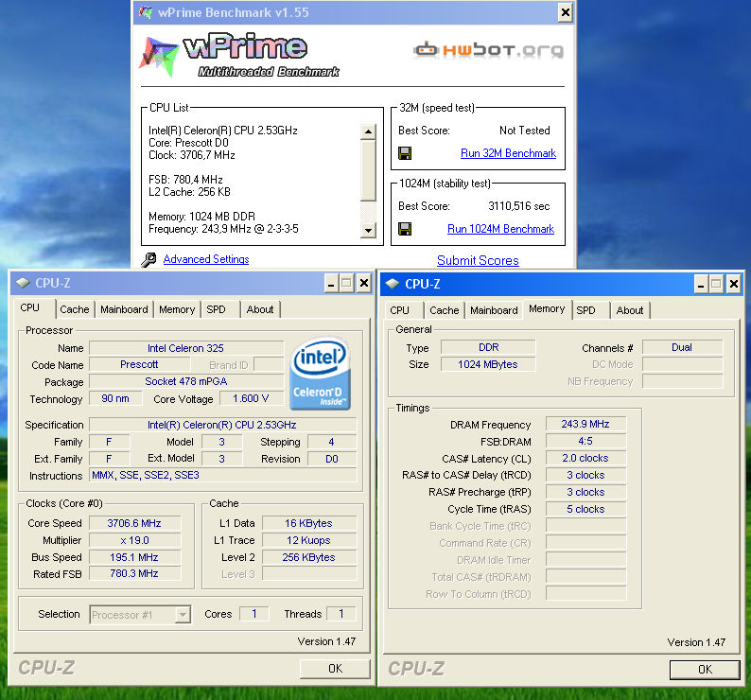This screenshot has width=751, height=700.
Task: Click the Package value Socket 478 mPGA
Action: [x=186, y=381]
